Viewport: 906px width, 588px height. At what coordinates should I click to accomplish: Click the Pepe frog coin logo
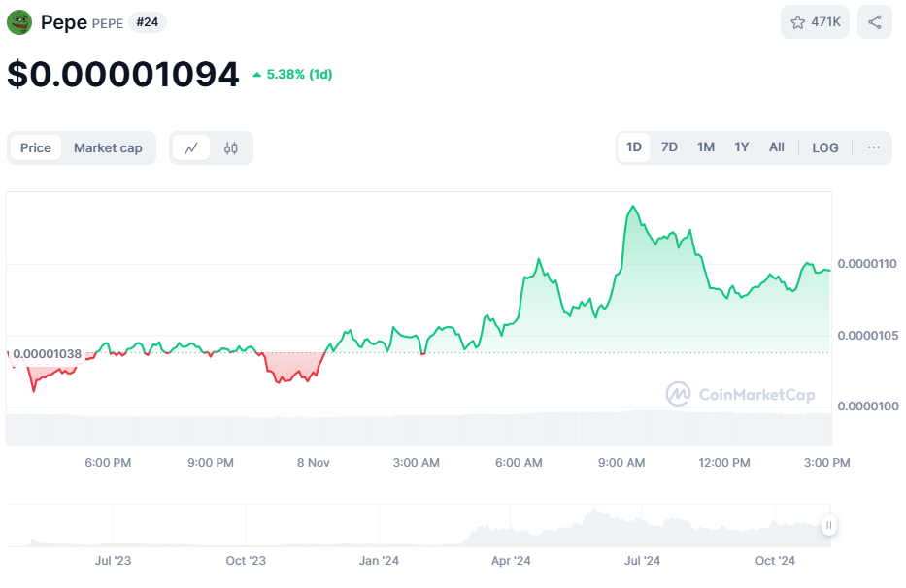19,22
